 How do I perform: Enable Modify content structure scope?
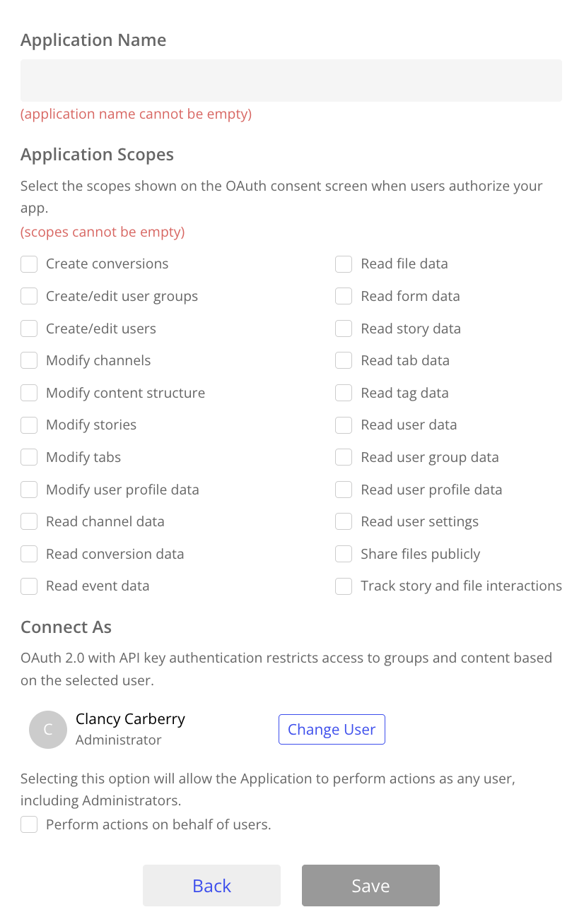point(29,393)
